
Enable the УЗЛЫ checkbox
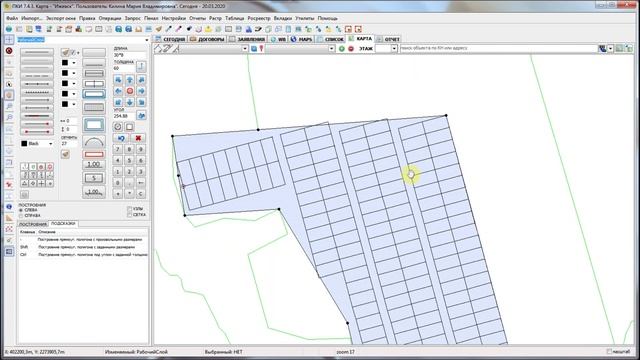pyautogui.click(x=130, y=209)
